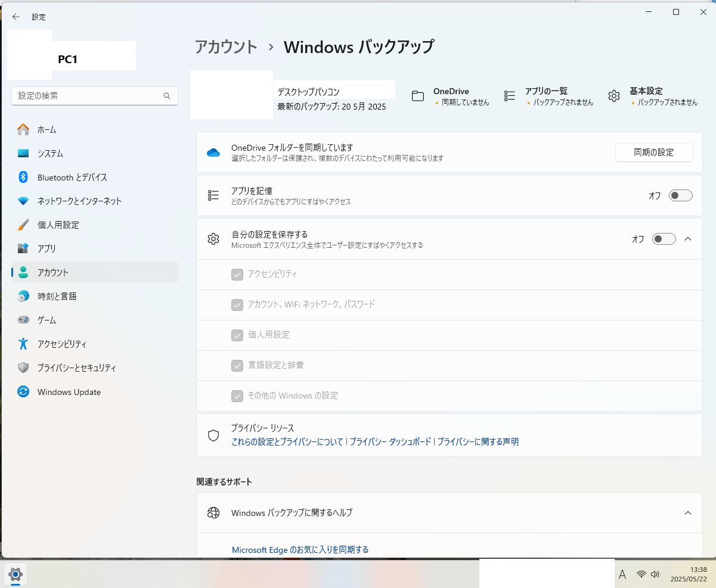This screenshot has height=588, width=716.
Task: Click the 同期の設定 button
Action: pos(654,153)
